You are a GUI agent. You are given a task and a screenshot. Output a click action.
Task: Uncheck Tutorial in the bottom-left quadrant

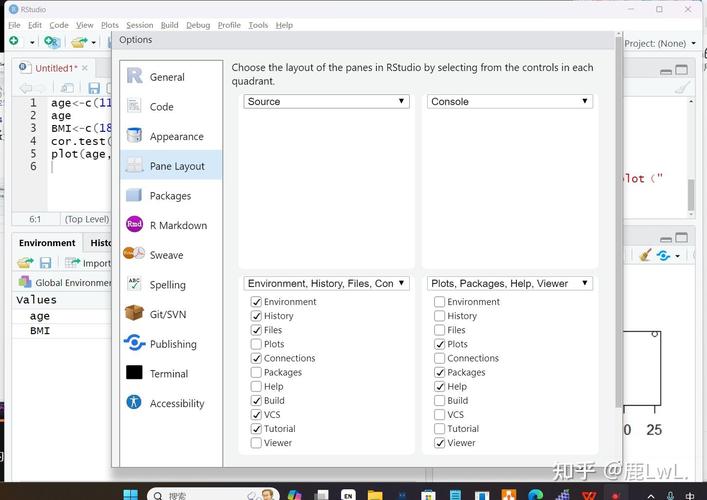[x=256, y=428]
